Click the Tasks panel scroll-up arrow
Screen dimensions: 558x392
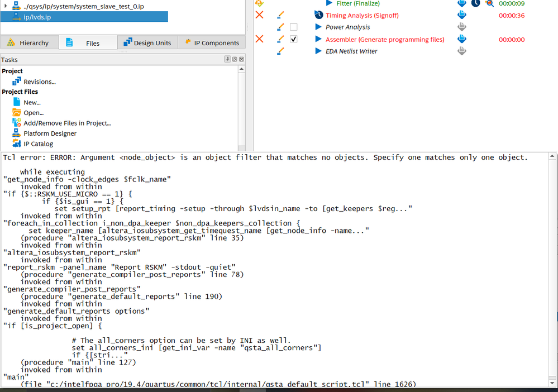coord(242,69)
